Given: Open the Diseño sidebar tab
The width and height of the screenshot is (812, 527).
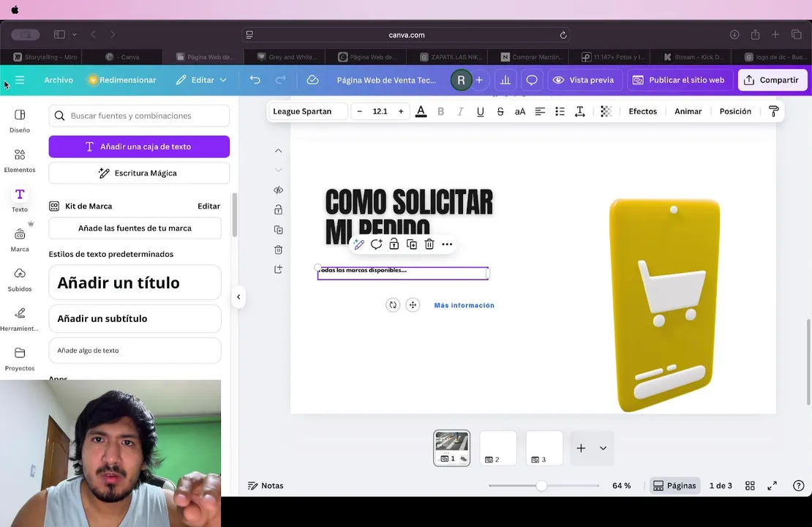Looking at the screenshot, I should click(x=20, y=121).
